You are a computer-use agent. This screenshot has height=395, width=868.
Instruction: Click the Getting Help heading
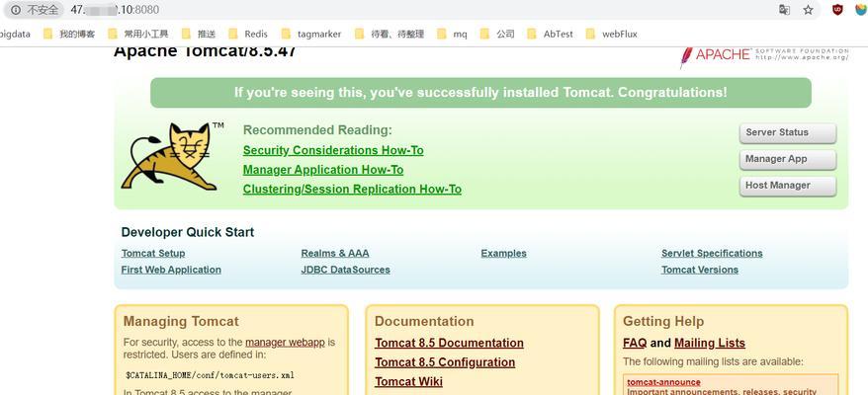[x=663, y=321]
